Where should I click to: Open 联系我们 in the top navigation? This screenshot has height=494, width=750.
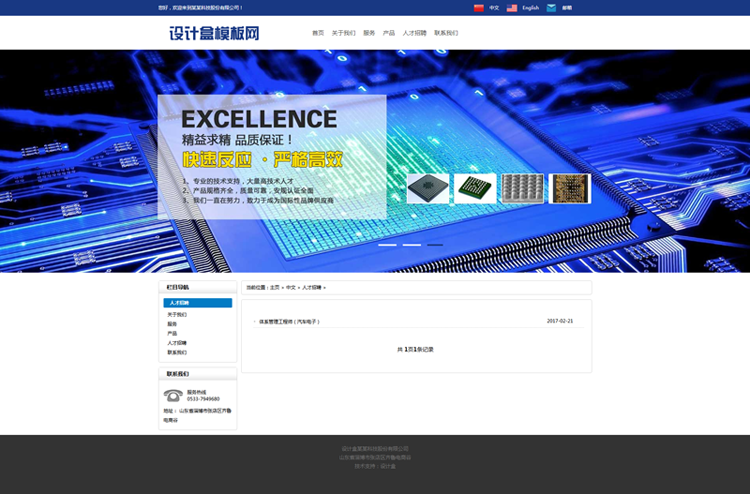446,33
